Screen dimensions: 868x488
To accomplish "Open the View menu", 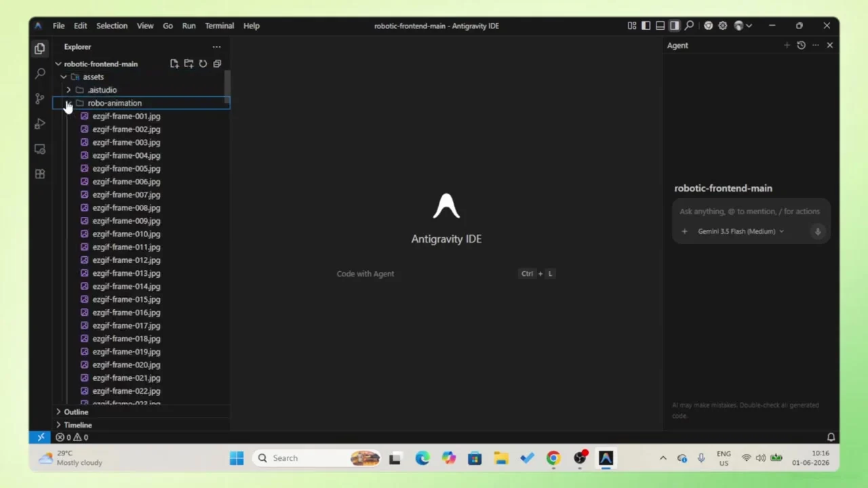I will click(x=145, y=26).
